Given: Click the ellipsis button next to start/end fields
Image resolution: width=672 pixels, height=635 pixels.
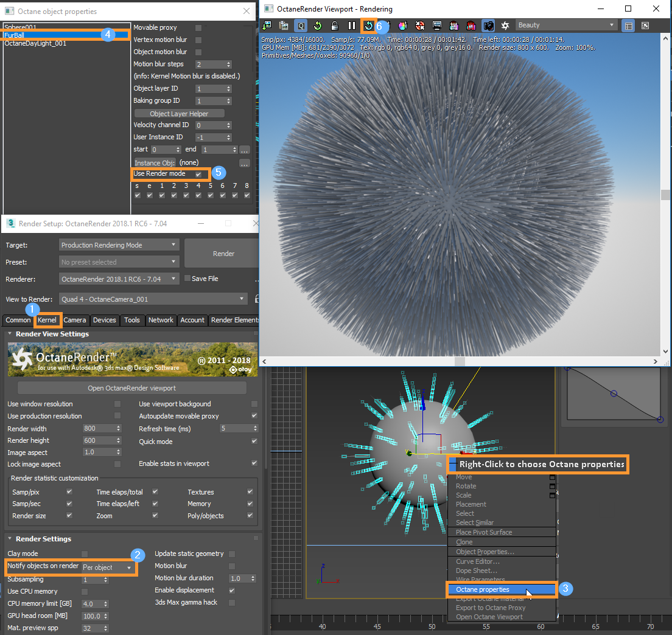Looking at the screenshot, I should click(x=244, y=150).
